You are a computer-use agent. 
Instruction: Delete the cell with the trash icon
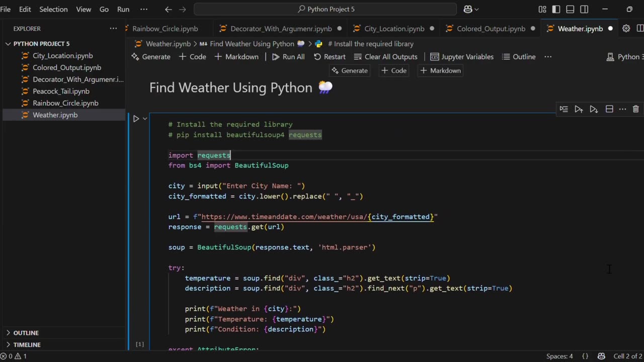tap(636, 109)
